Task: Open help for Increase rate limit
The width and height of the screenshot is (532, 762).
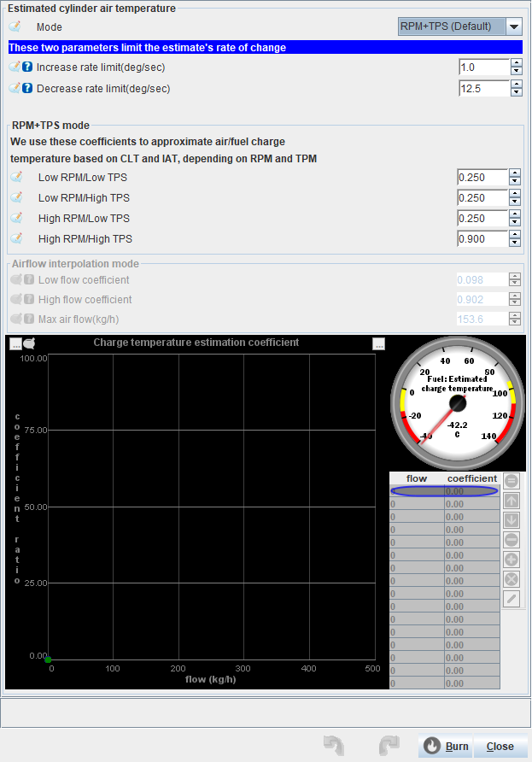Action: click(27, 67)
